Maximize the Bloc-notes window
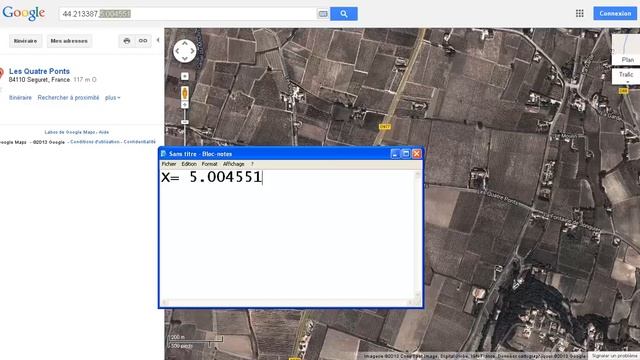640x360 pixels. point(406,154)
